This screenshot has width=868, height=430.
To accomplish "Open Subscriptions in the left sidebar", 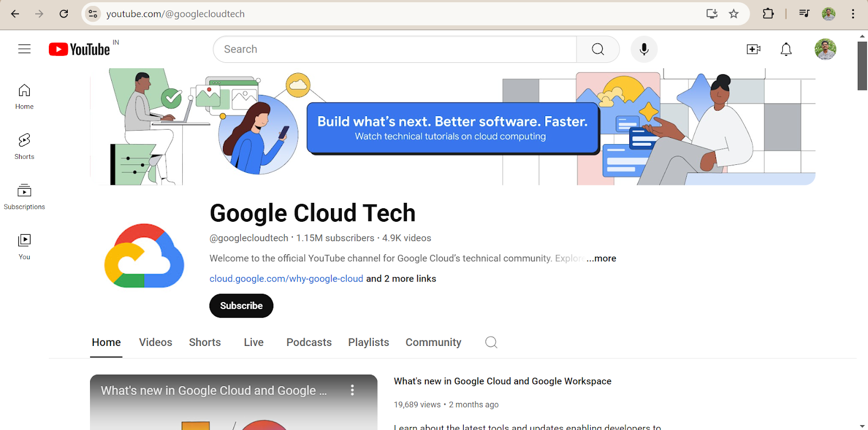I will pos(24,197).
